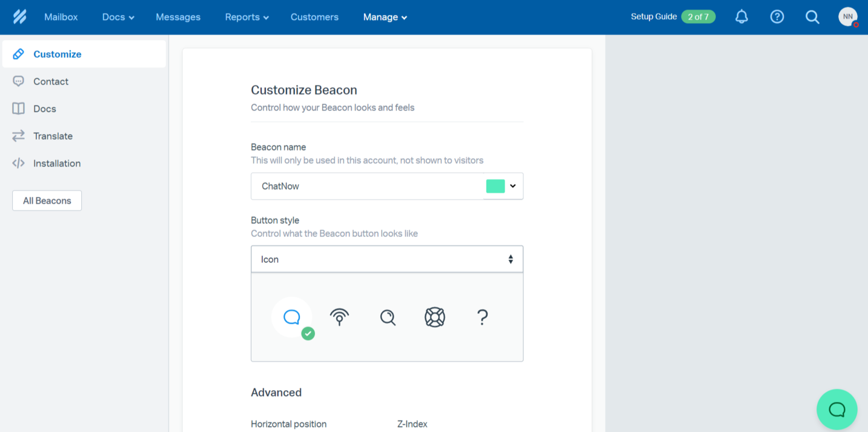Open the Button style Icon dropdown
The image size is (868, 432).
(x=387, y=259)
